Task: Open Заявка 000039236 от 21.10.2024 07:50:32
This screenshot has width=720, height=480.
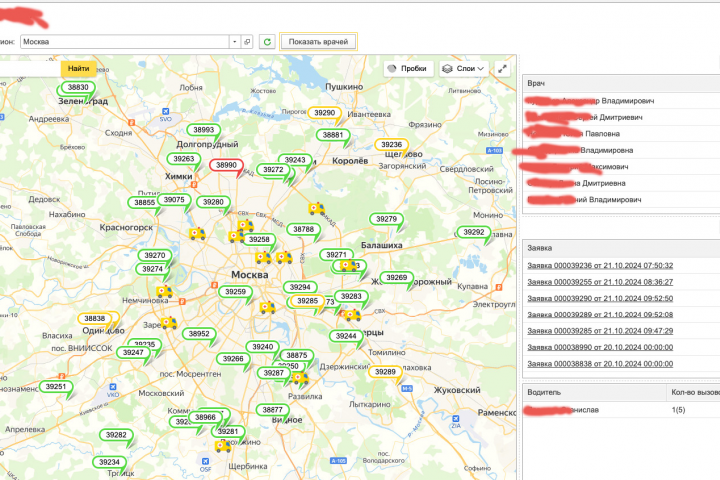Action: pyautogui.click(x=600, y=265)
